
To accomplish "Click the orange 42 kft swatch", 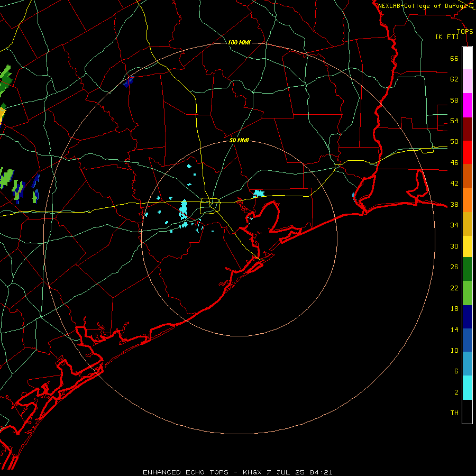I will (467, 200).
